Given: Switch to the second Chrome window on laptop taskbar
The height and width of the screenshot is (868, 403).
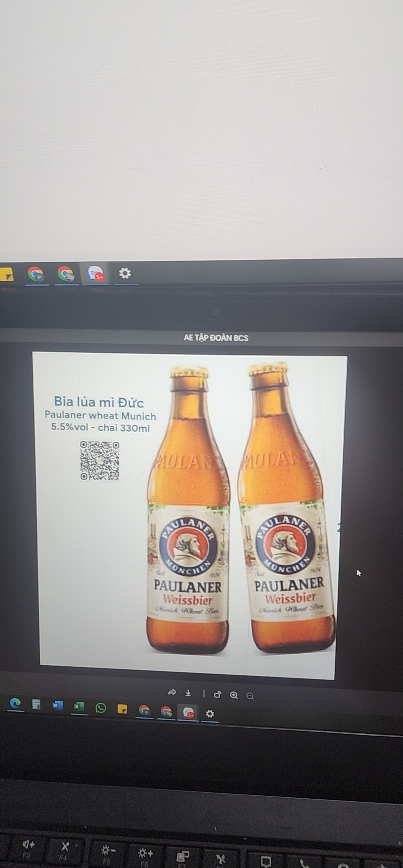Looking at the screenshot, I should [166, 711].
